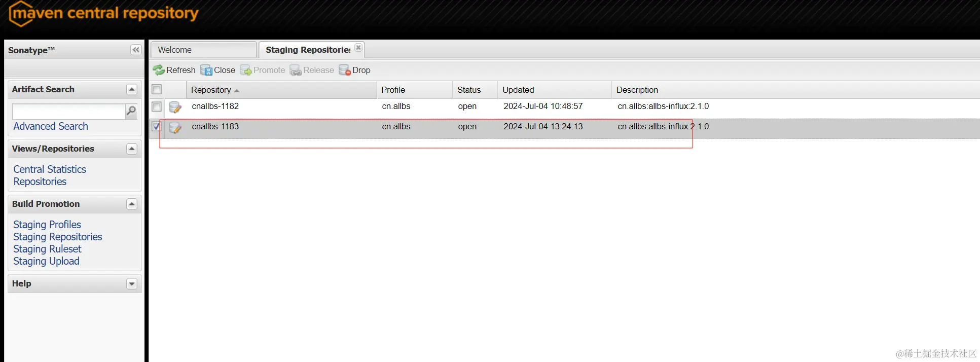Click cn.allbs profile cell in cnallbs-1182 row
Screen dimensions: 980x362
coord(396,106)
